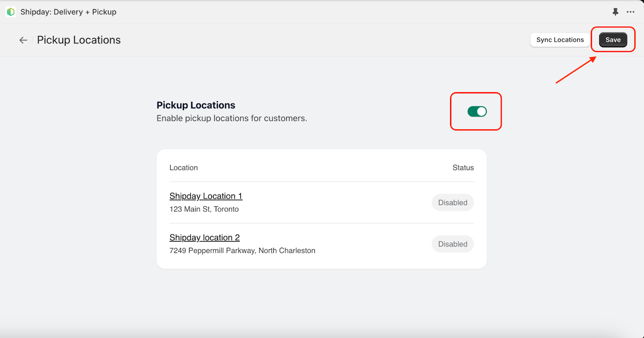Pin the app using the pin icon
Image resolution: width=644 pixels, height=338 pixels.
point(615,12)
